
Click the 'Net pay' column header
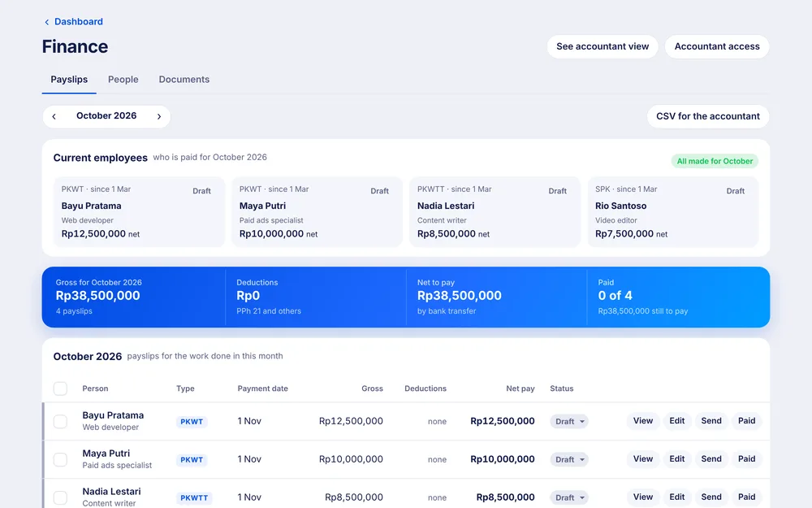[520, 389]
